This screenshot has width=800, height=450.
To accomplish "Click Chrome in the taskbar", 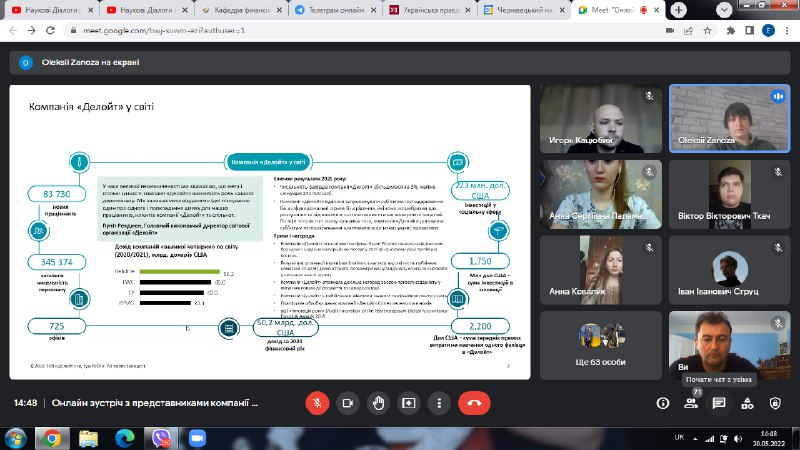I will [52, 438].
